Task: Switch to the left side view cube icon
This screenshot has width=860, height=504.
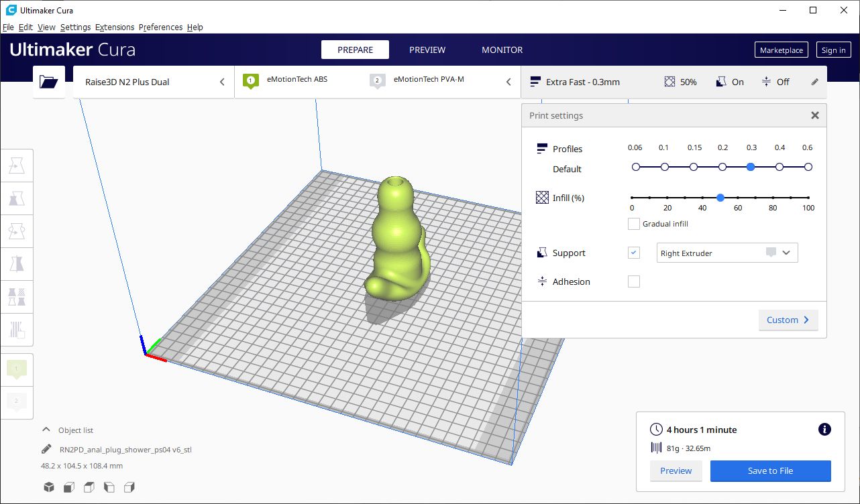Action: click(x=109, y=487)
